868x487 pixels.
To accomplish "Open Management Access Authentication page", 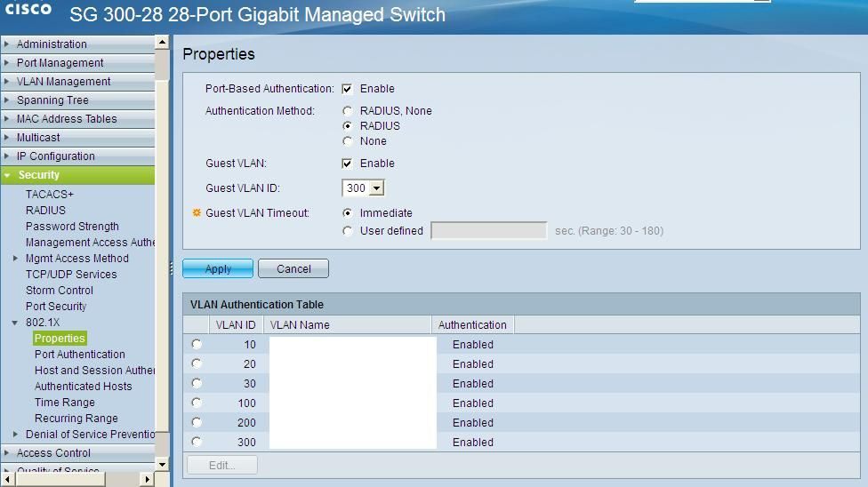I will 90,243.
